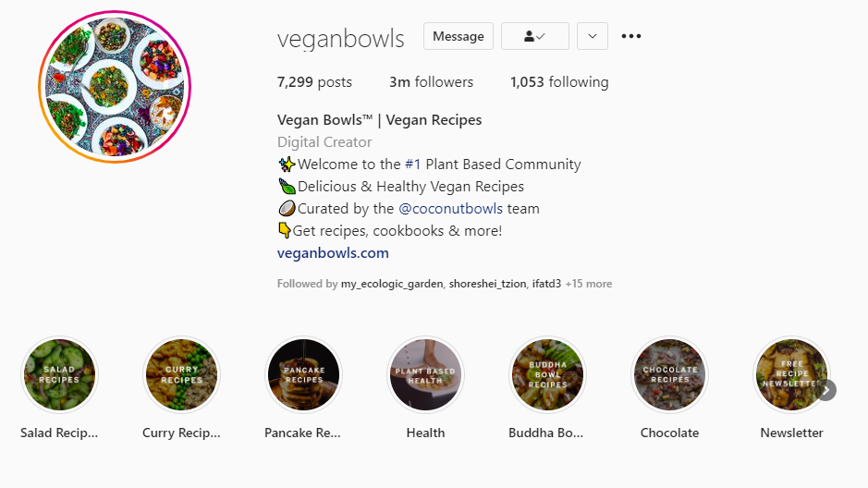Open the veganbowls profile picture story
The height and width of the screenshot is (488, 868).
(115, 87)
